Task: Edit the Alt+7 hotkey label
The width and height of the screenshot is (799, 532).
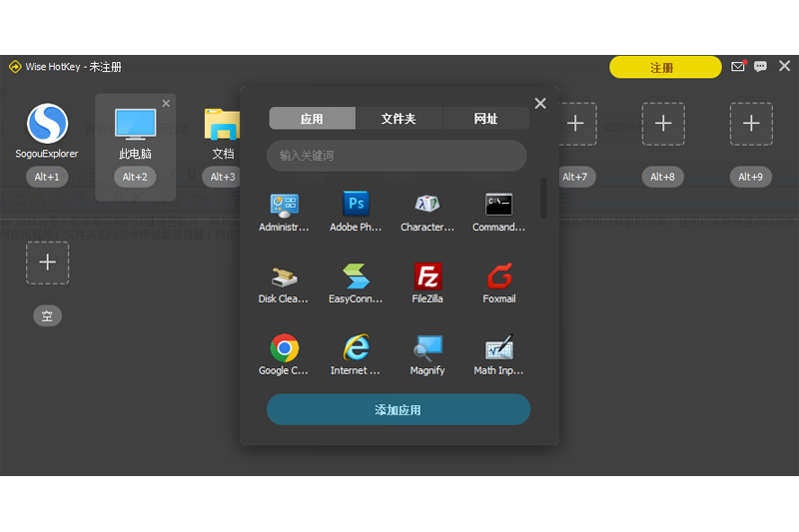Action: click(576, 177)
